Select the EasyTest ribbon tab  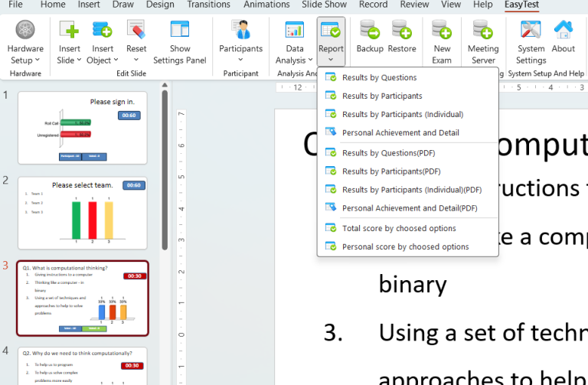click(x=521, y=5)
